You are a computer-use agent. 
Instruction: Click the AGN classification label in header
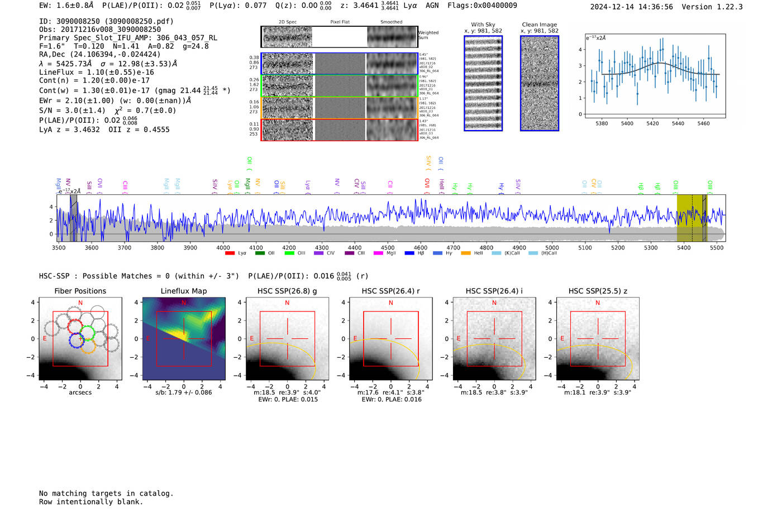tap(432, 6)
